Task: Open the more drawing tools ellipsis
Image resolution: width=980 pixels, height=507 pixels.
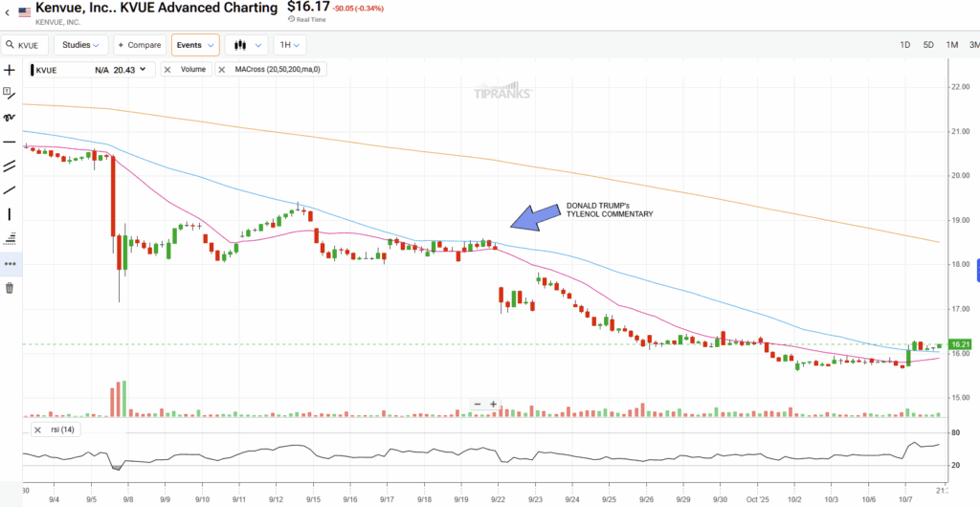Action: [10, 263]
